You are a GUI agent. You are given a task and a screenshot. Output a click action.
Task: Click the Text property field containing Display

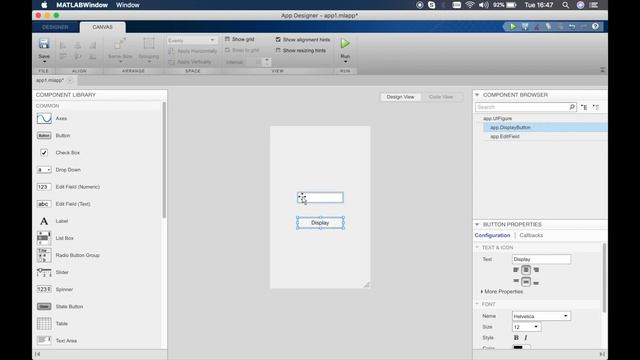[541, 259]
